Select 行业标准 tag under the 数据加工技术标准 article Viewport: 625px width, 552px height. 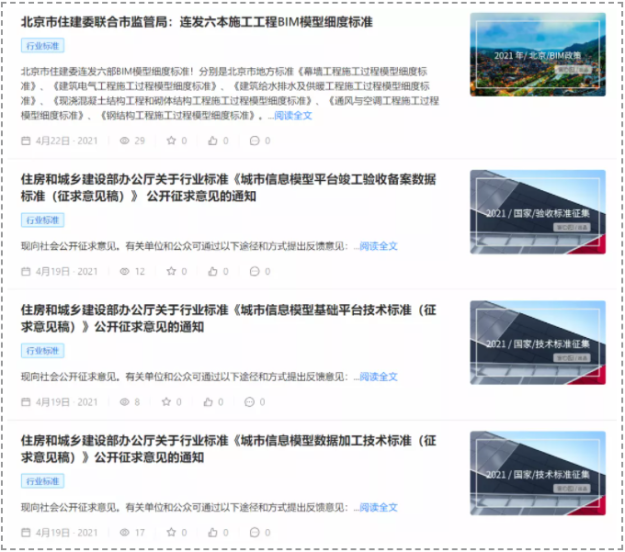coord(43,481)
